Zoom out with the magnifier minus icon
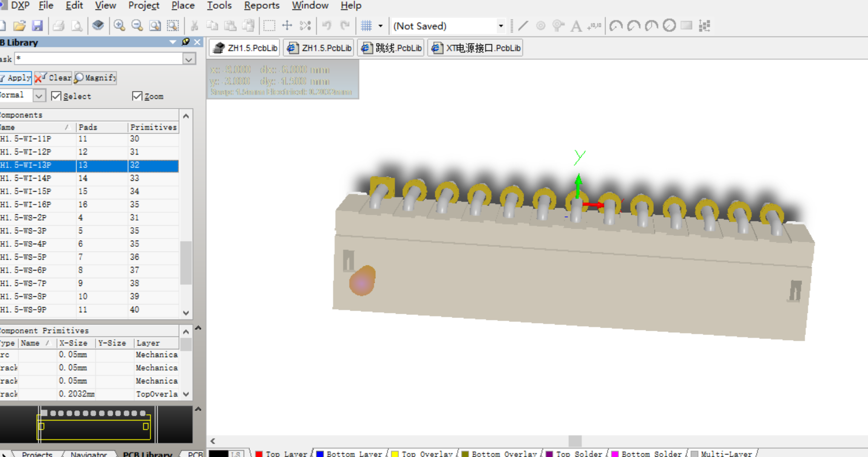 [x=137, y=26]
